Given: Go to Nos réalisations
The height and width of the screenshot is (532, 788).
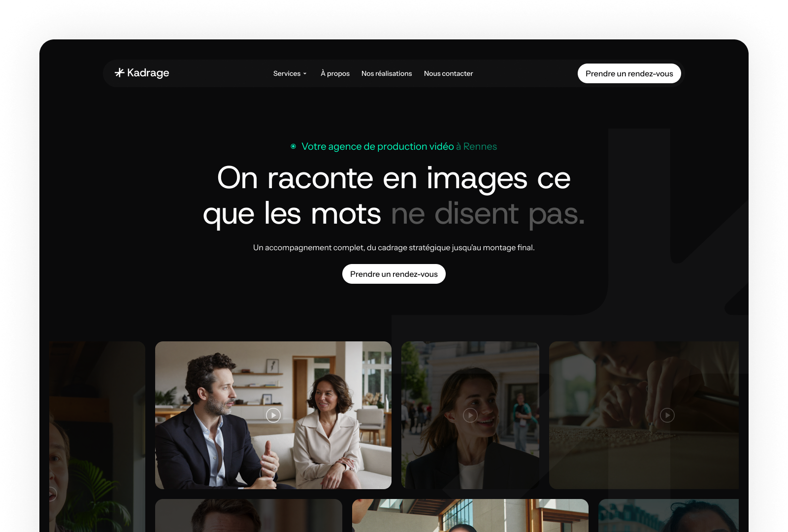Looking at the screenshot, I should [387, 73].
